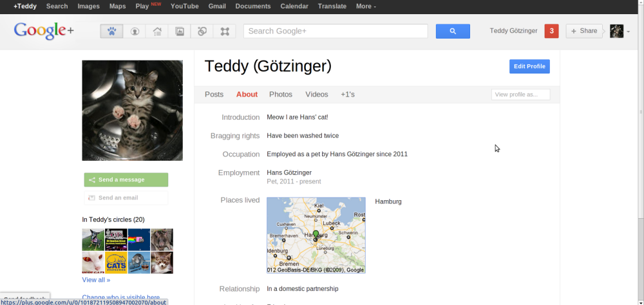Switch to the Posts tab
This screenshot has width=644, height=305.
pyautogui.click(x=214, y=95)
